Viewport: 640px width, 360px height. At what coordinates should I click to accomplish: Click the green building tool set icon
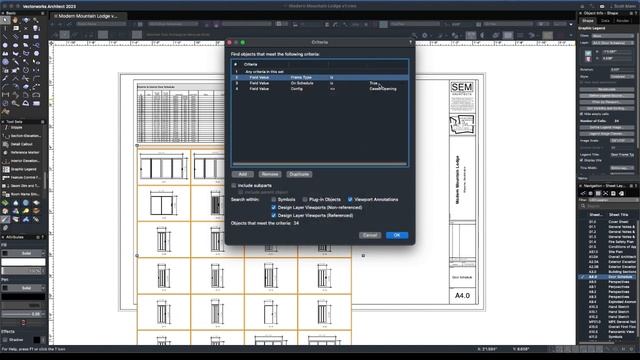click(x=5, y=203)
